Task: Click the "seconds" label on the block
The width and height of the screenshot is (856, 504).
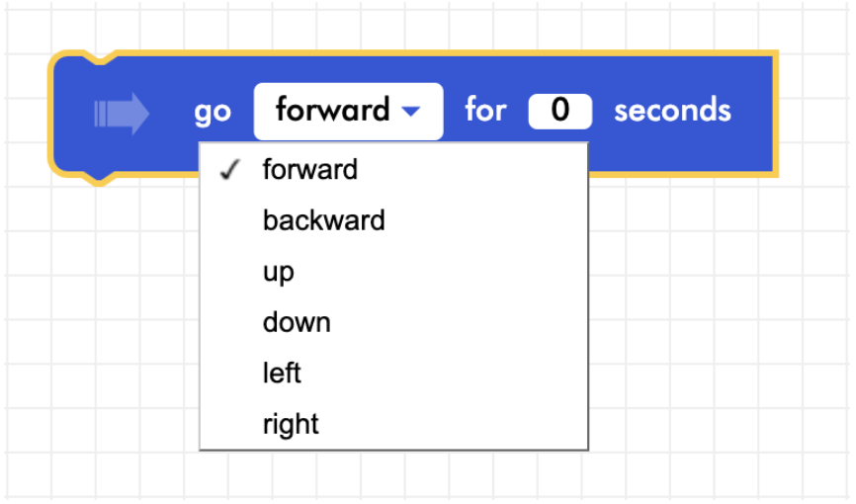Action: (x=672, y=111)
